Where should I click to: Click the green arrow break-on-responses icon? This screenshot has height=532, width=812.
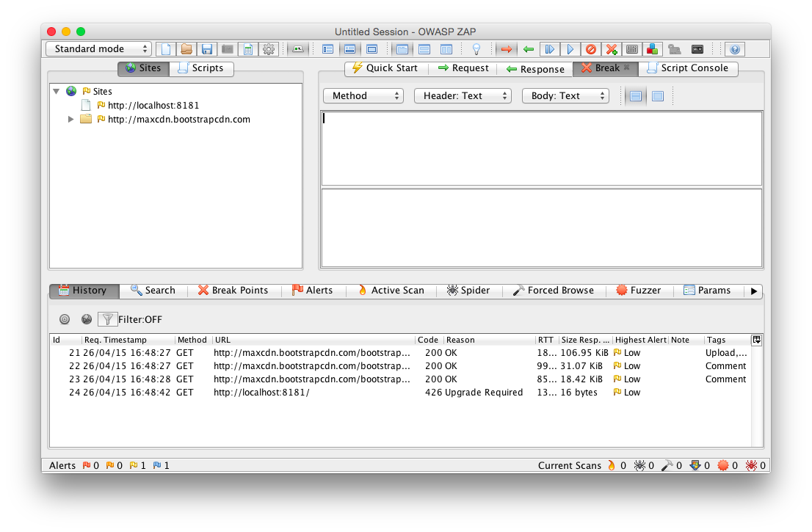tap(528, 49)
